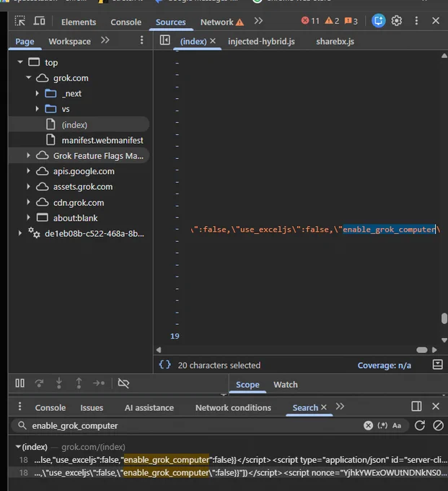The height and width of the screenshot is (491, 448).
Task: Toggle the device toolbar icon
Action: [x=39, y=21]
